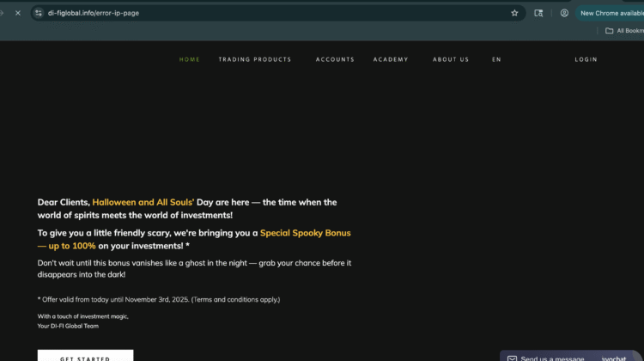This screenshot has width=644, height=361.
Task: Open the About Us dropdown
Action: click(x=451, y=59)
